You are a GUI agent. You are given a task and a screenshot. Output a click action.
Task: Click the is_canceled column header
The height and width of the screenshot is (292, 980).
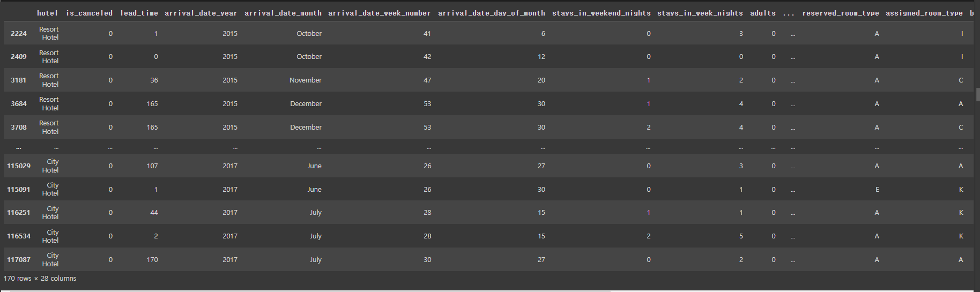point(89,13)
